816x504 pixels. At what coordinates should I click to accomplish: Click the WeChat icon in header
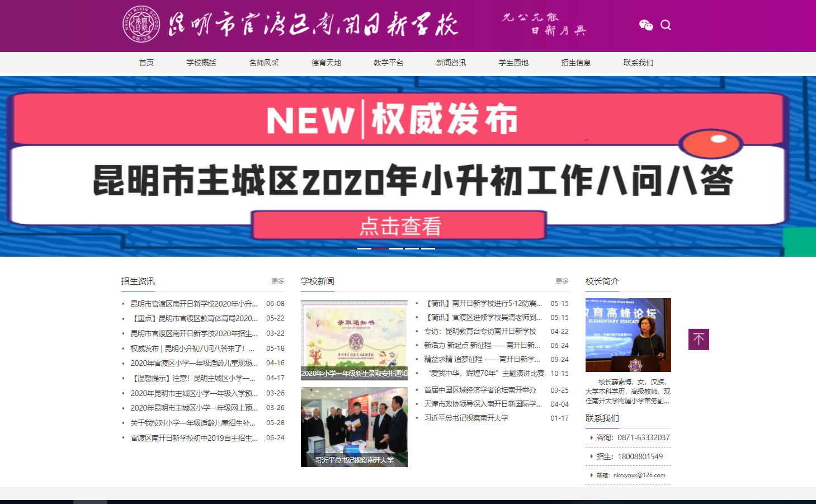click(x=646, y=25)
